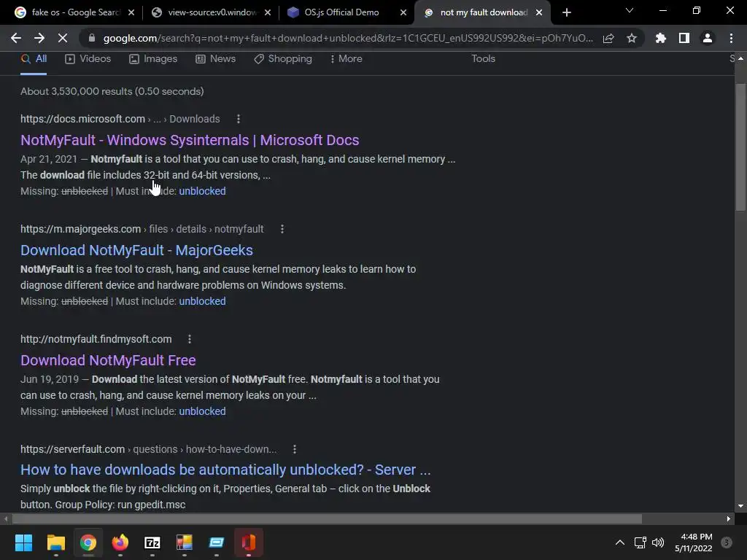Screen dimensions: 747x560
Task: Open the Server Fault automatically unblocked result
Action: [x=225, y=470]
